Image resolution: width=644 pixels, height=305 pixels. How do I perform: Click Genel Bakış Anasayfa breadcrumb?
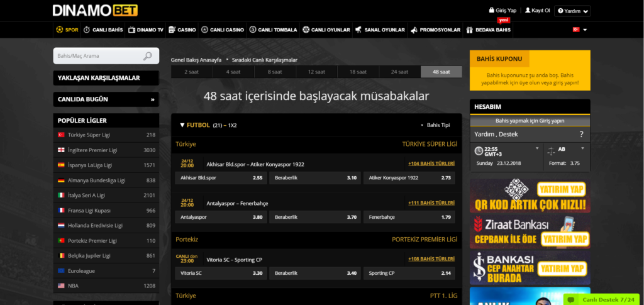pyautogui.click(x=196, y=60)
